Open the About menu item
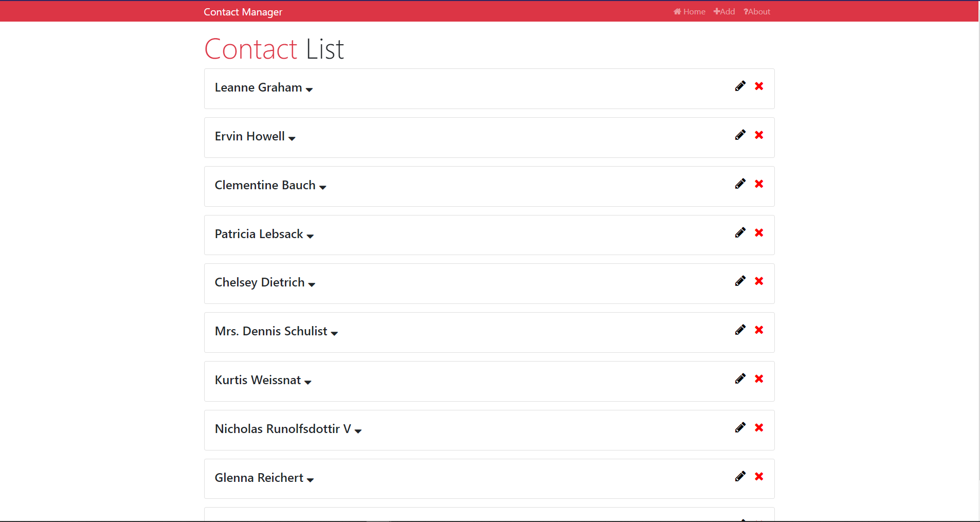This screenshot has height=522, width=980. 756,11
